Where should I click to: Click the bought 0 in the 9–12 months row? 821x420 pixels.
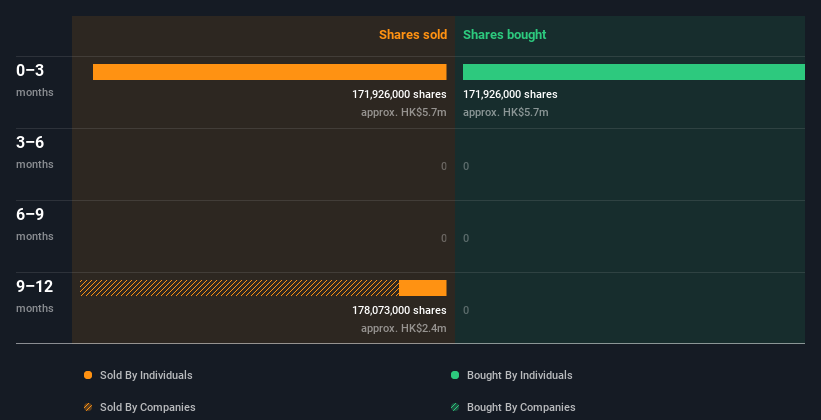466,311
